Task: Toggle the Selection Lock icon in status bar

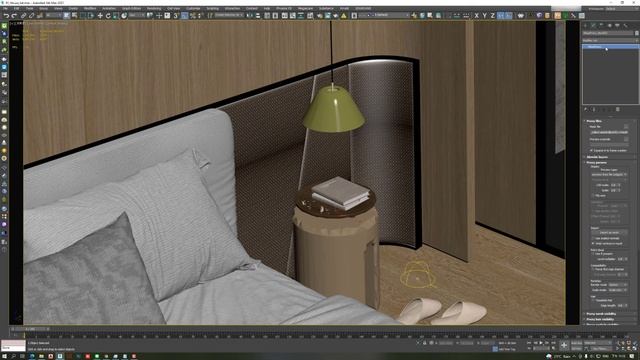Action: [424, 343]
